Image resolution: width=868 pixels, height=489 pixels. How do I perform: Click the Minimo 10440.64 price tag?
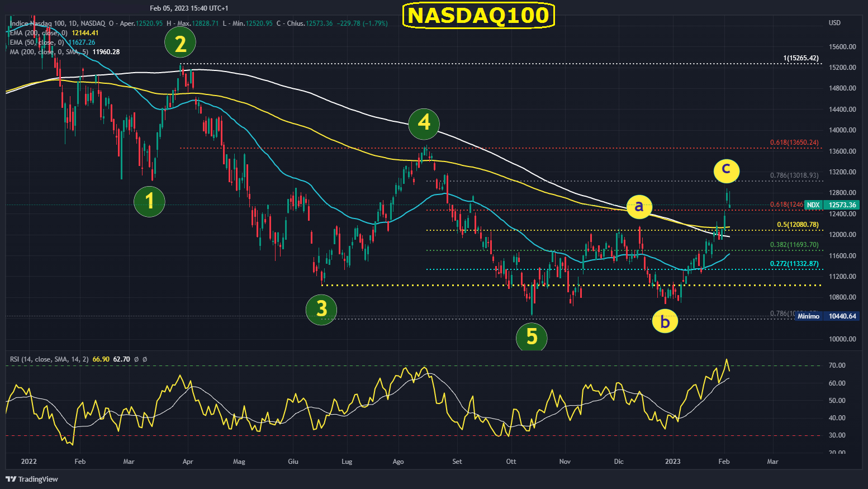pos(827,316)
